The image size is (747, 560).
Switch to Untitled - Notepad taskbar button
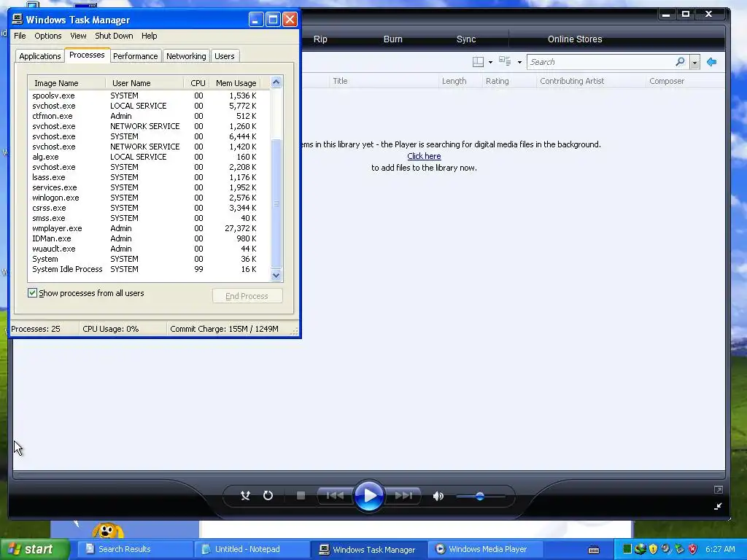point(252,549)
